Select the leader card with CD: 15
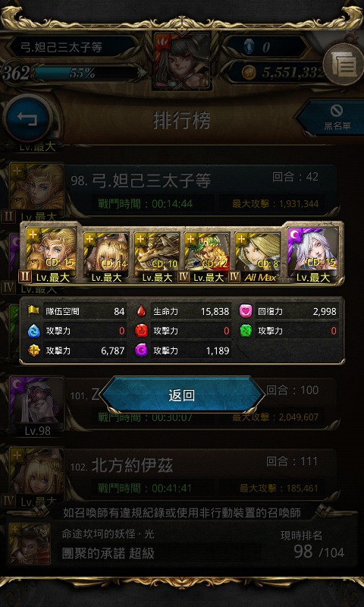Image resolution: width=364 pixels, height=607 pixels. coord(51,254)
